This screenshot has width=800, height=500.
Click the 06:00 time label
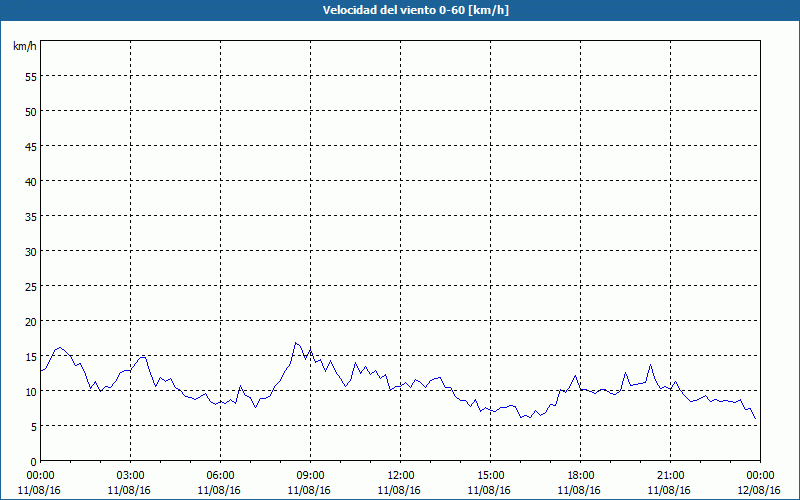[220, 476]
